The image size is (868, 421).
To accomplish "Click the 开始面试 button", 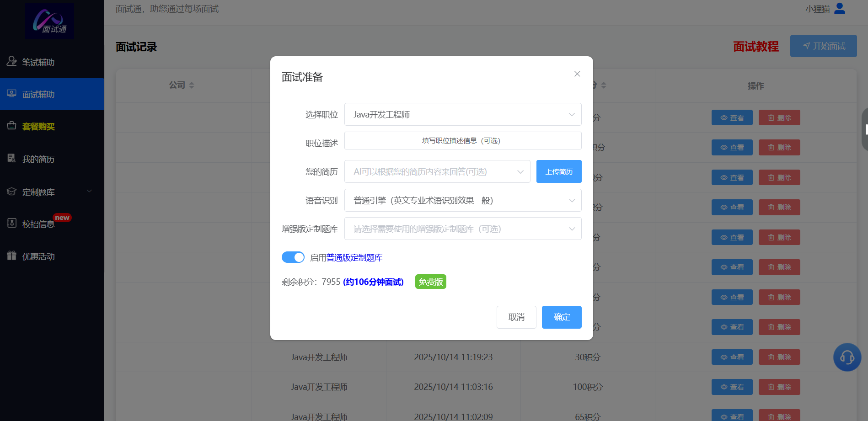I will coord(824,46).
